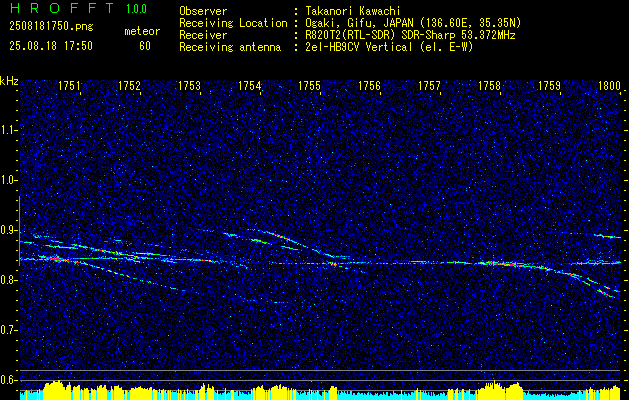The width and height of the screenshot is (629, 400).
Task: Click the 1753 time axis marker
Action: click(189, 86)
